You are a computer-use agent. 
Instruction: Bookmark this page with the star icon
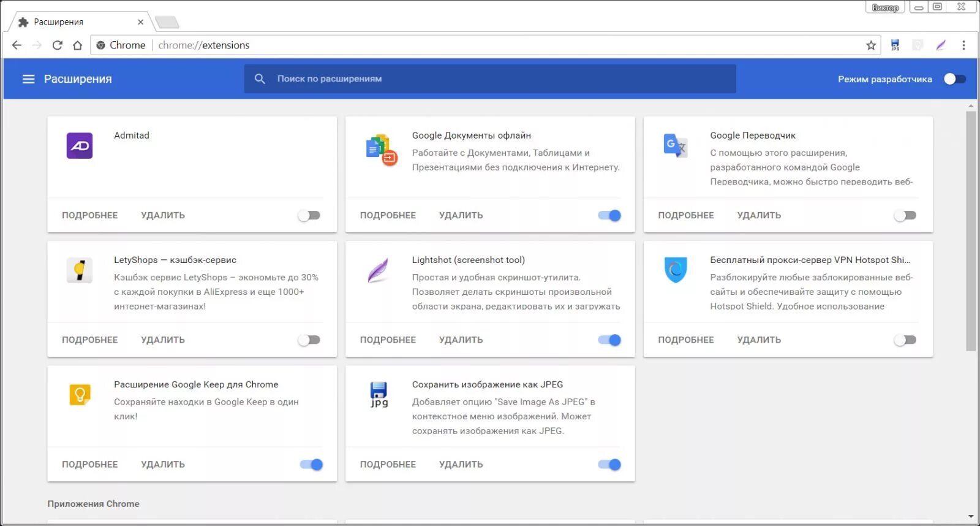pos(871,45)
